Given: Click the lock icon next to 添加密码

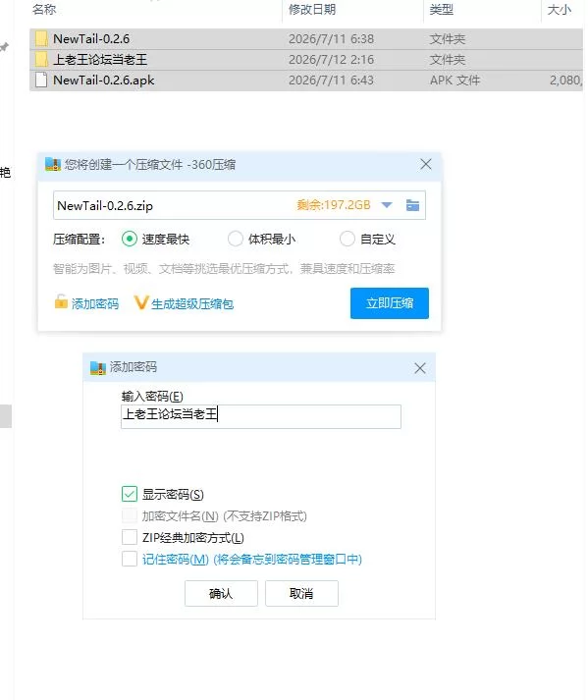Looking at the screenshot, I should [x=61, y=301].
